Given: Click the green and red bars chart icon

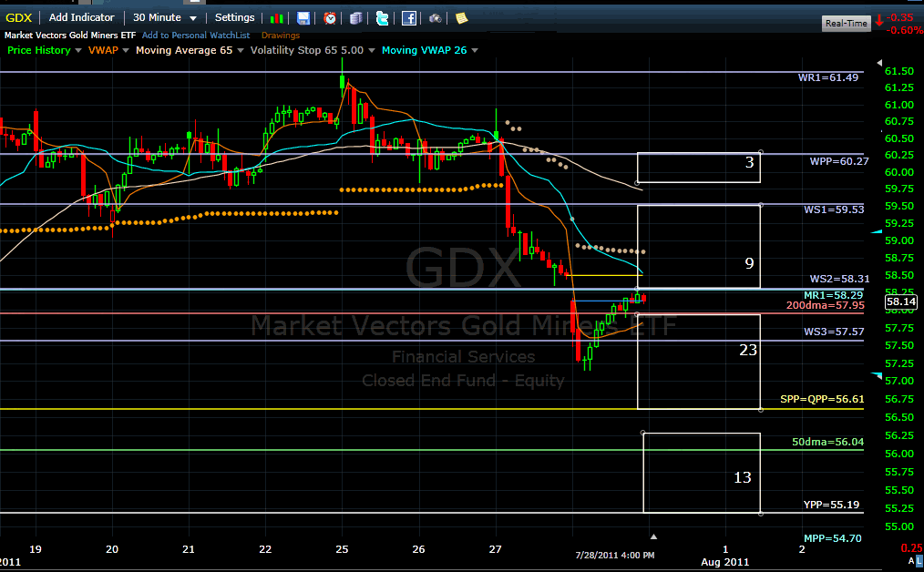Looking at the screenshot, I should [276, 18].
